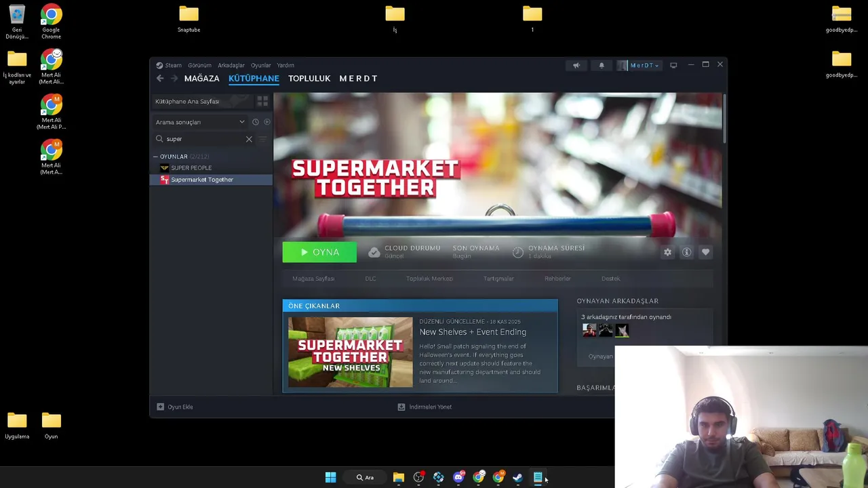This screenshot has height=488, width=868.
Task: Open Discord from taskbar
Action: coord(458,477)
